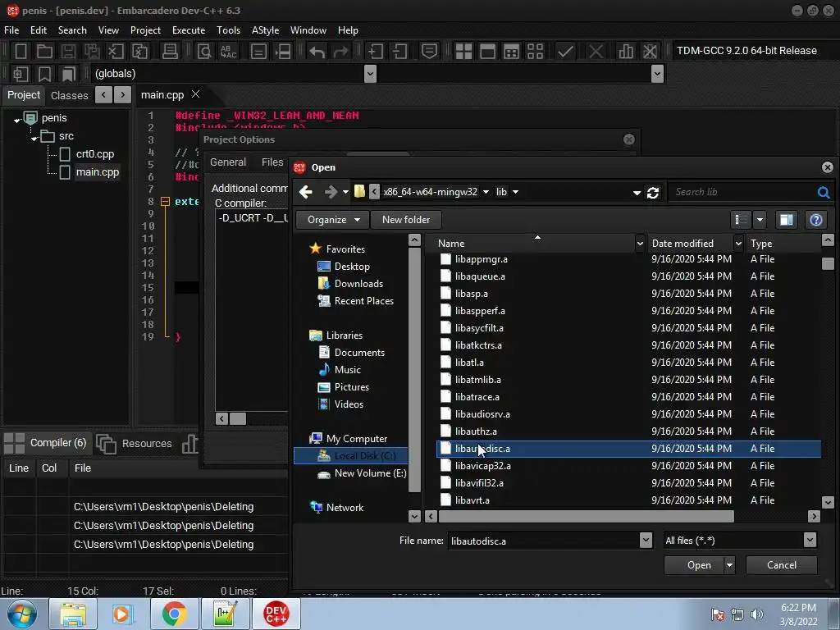Click the Replace AB-AC toolbar icon

[x=228, y=52]
